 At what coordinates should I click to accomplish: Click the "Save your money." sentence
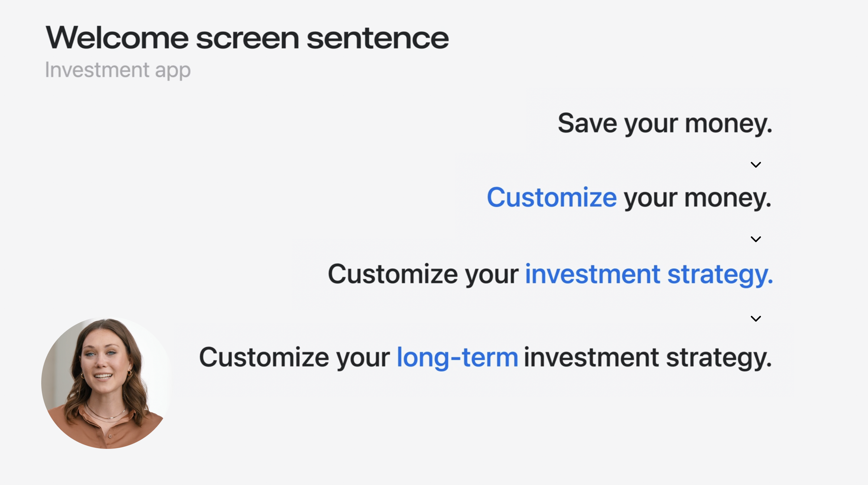[665, 124]
